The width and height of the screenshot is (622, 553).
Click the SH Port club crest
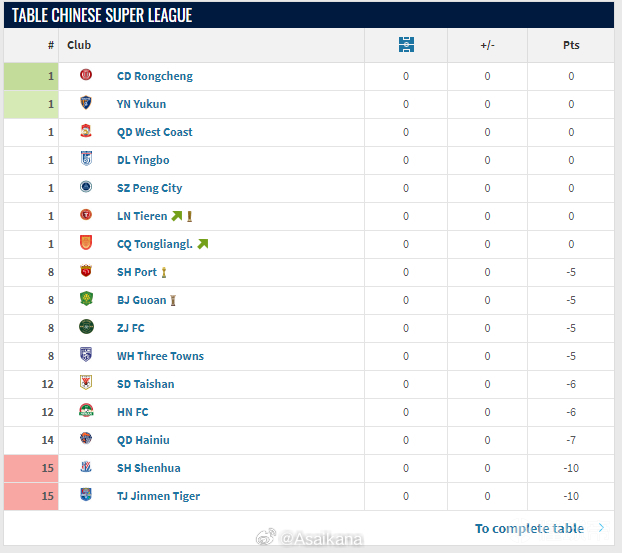86,272
